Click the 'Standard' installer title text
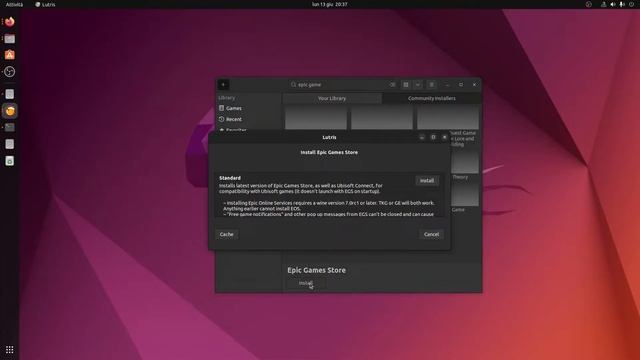The image size is (640, 360). (x=230, y=178)
